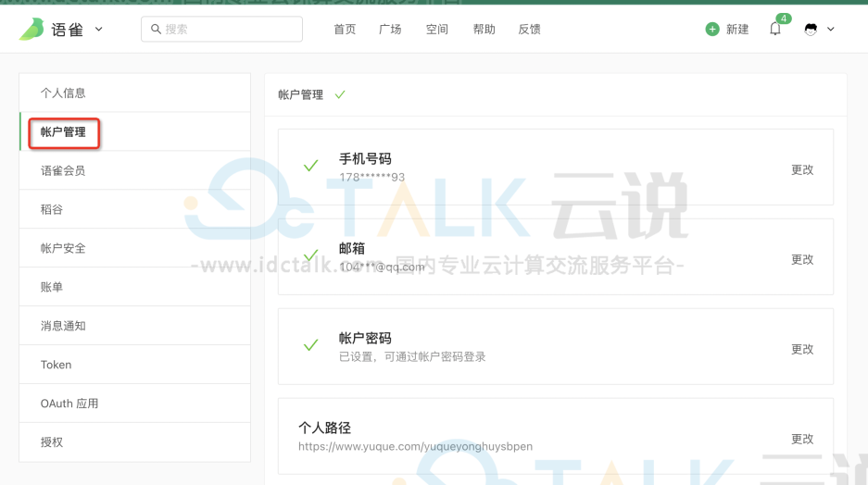
Task: Click 更改 for 帐户密码
Action: (x=802, y=349)
